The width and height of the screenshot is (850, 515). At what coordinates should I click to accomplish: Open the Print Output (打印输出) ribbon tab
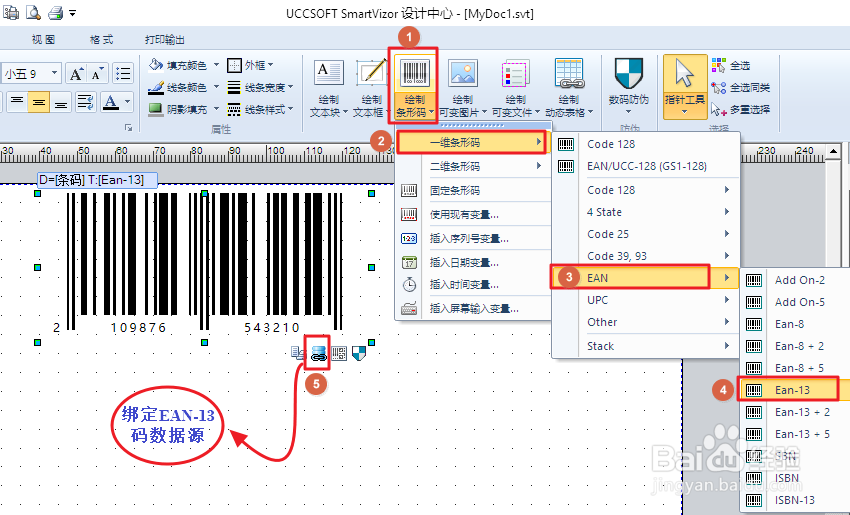pos(165,40)
